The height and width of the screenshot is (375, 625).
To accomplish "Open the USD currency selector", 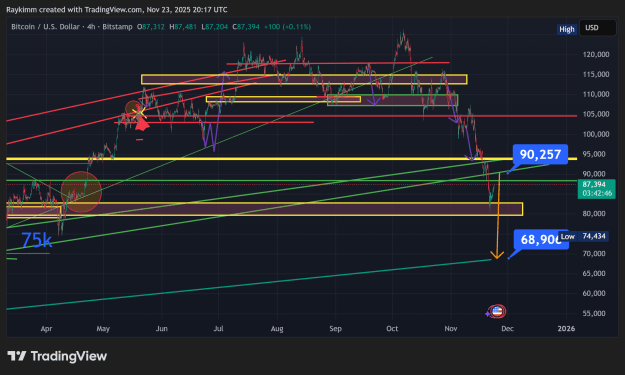I will (597, 28).
